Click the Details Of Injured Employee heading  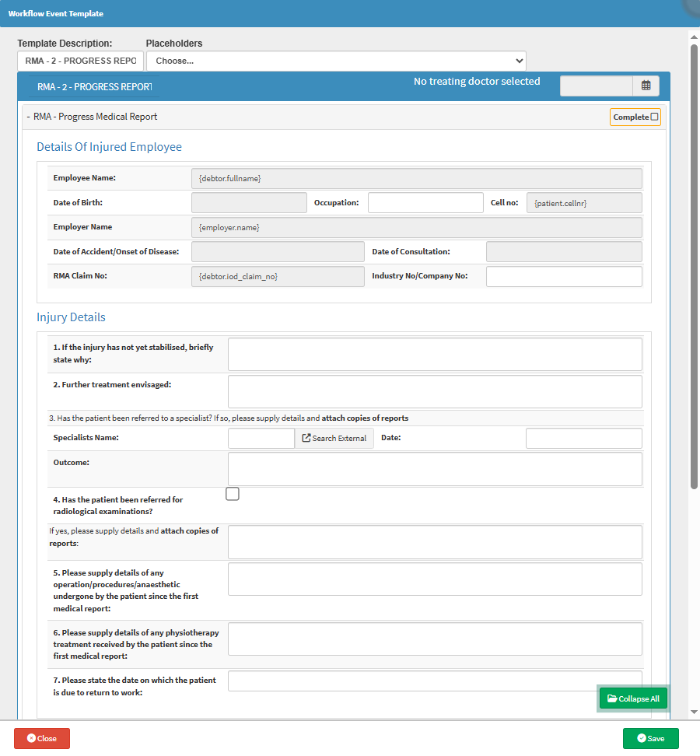(110, 146)
